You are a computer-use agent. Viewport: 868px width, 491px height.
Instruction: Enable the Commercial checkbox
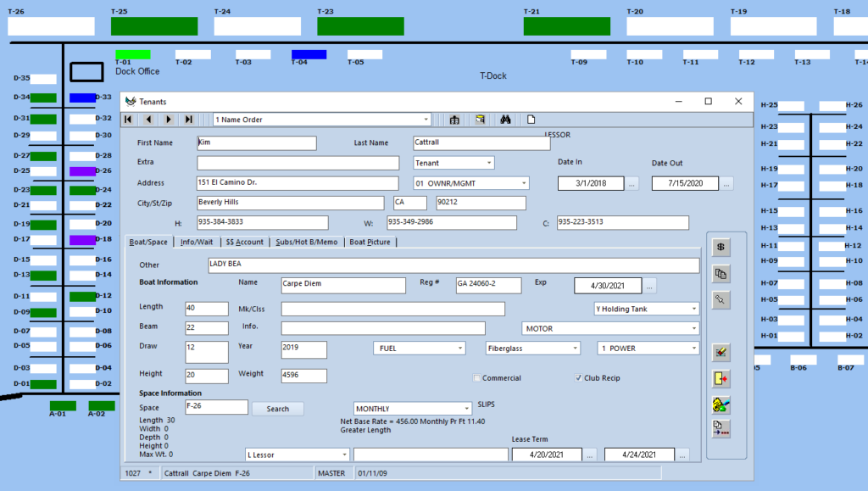click(x=476, y=378)
